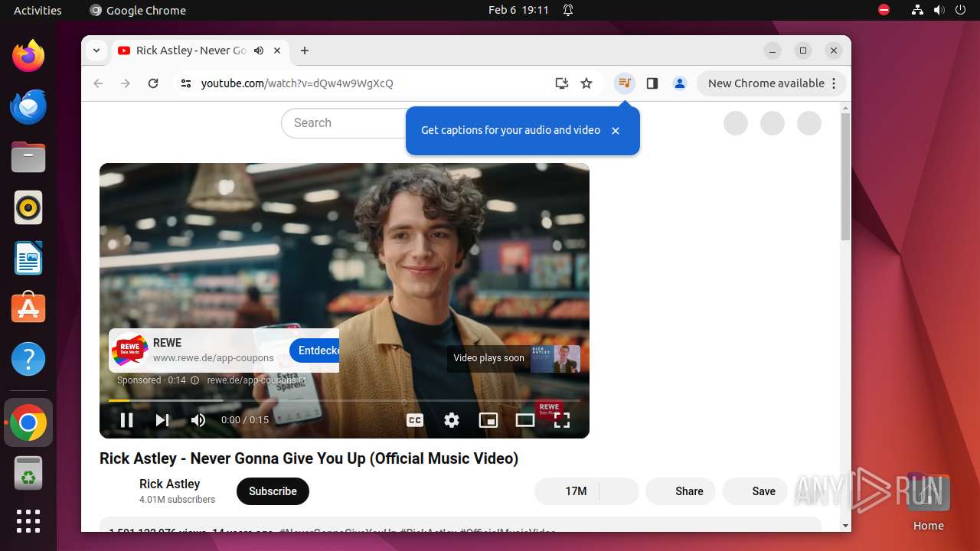Enter fullscreen video mode
980x551 pixels.
[x=562, y=420]
